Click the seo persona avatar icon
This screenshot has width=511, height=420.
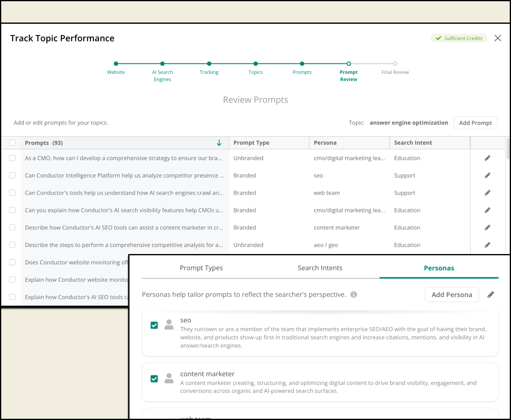169,325
